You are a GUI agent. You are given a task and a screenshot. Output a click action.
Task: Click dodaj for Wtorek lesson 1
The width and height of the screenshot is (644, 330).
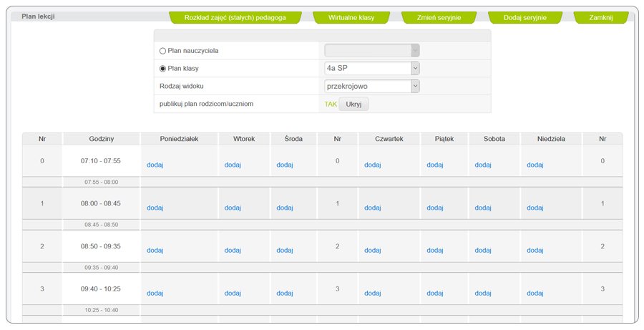(x=233, y=208)
